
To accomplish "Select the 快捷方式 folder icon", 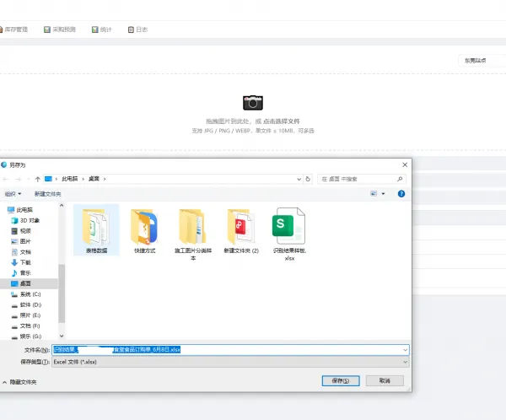I will click(144, 227).
